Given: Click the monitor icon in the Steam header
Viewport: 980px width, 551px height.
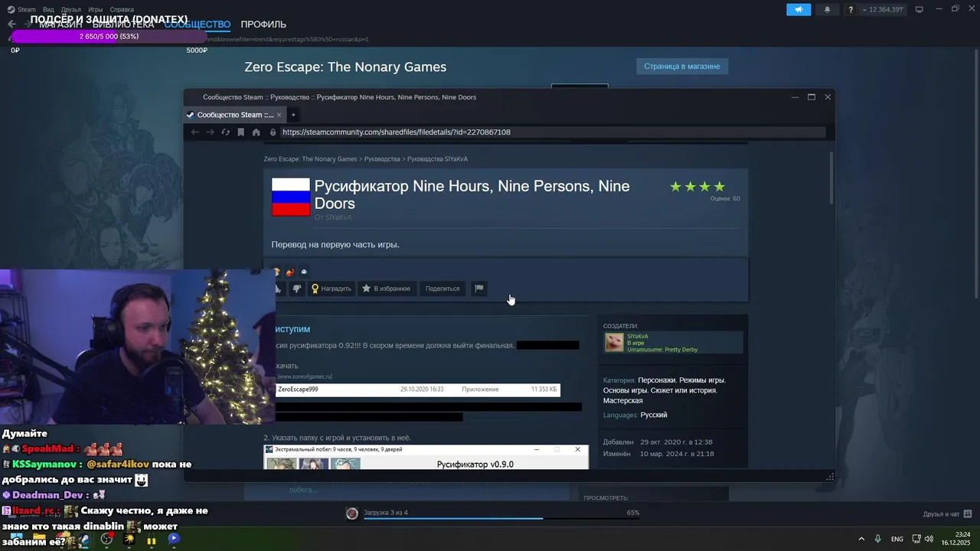Looking at the screenshot, I should pos(920,9).
